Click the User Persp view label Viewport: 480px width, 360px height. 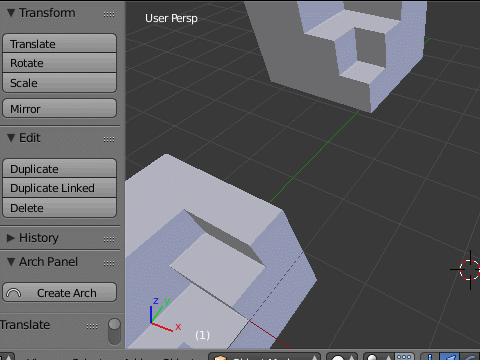(x=171, y=18)
